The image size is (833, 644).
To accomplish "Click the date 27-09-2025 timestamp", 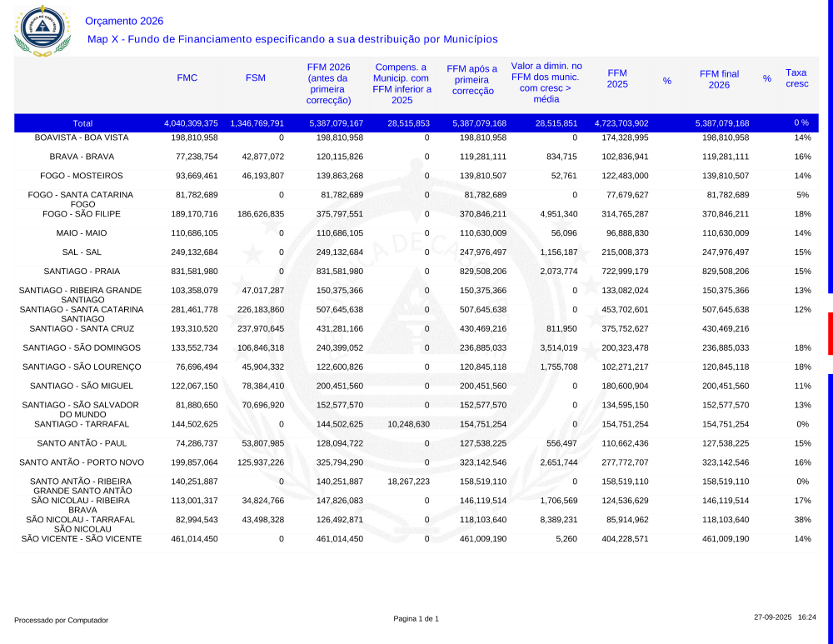I will pos(772,617).
